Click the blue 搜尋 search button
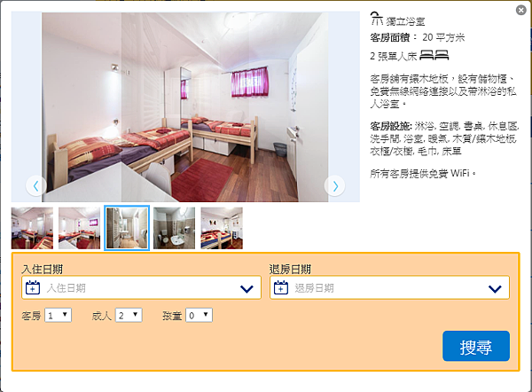Viewport: 532px width, 392px height. click(476, 346)
